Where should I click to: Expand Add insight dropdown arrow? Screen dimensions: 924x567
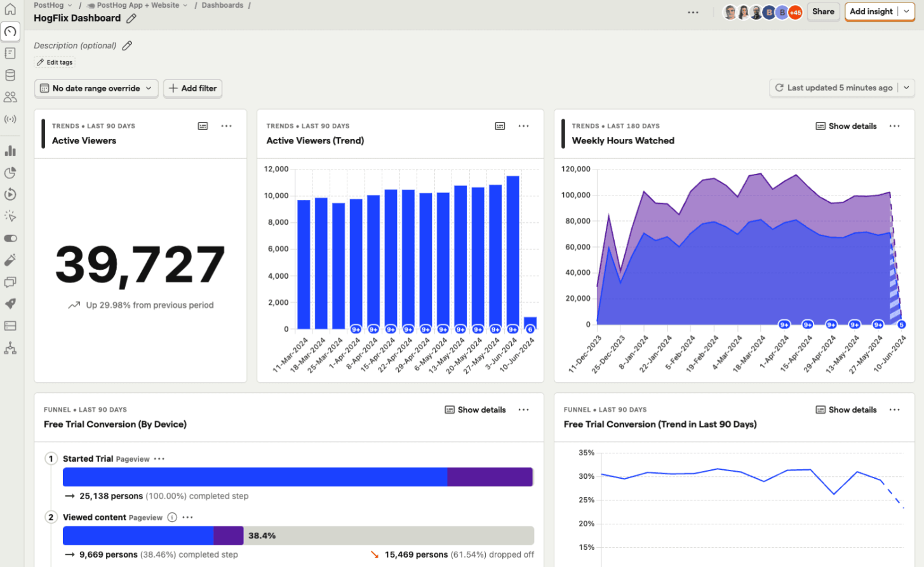tap(906, 11)
